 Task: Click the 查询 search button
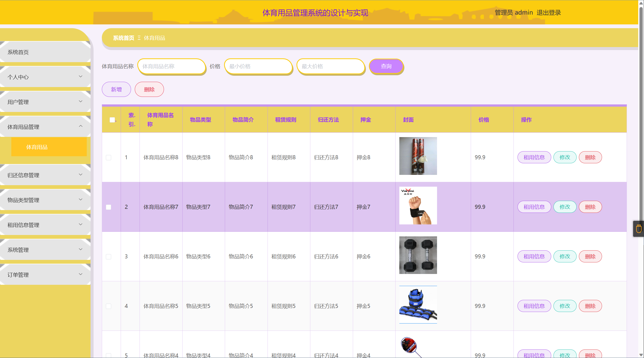(x=386, y=66)
